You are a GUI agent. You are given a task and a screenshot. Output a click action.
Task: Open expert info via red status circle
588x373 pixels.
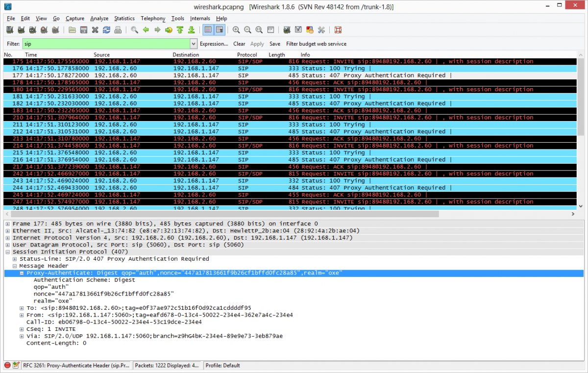7,365
